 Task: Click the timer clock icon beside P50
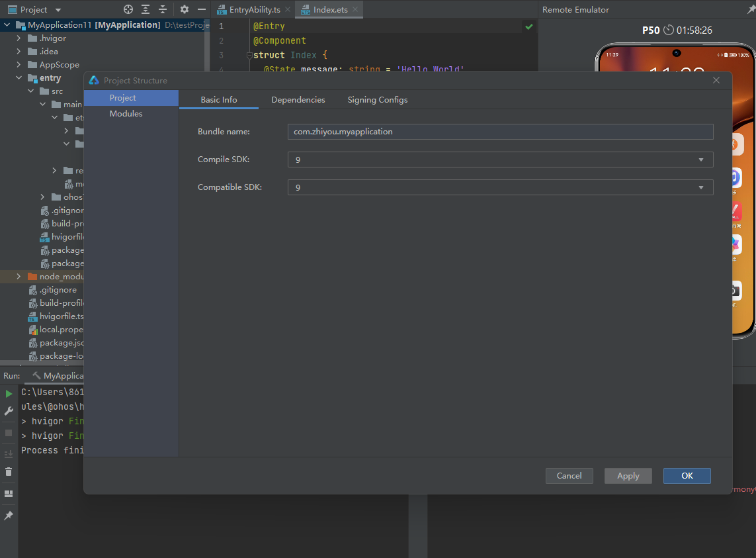coord(668,30)
